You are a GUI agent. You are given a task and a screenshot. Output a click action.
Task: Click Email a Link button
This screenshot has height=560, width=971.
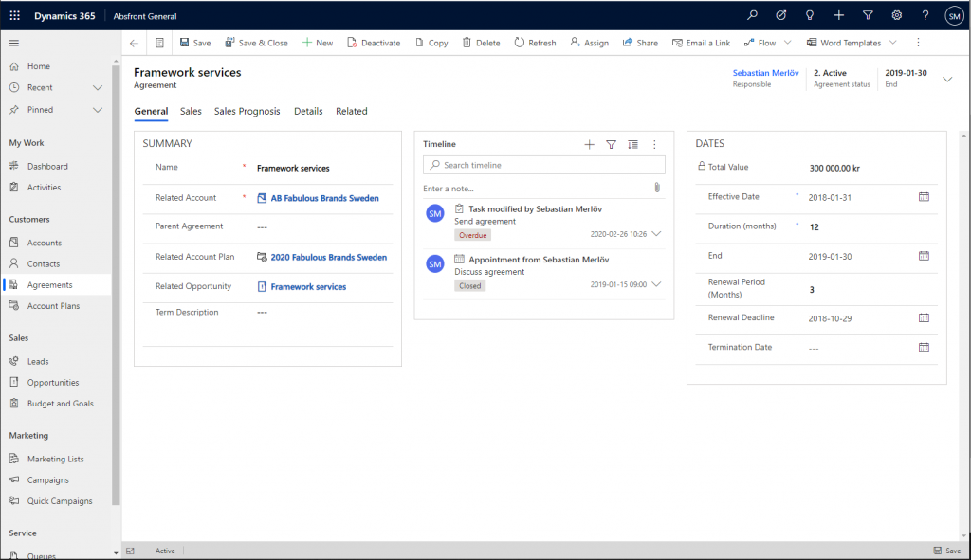point(701,43)
